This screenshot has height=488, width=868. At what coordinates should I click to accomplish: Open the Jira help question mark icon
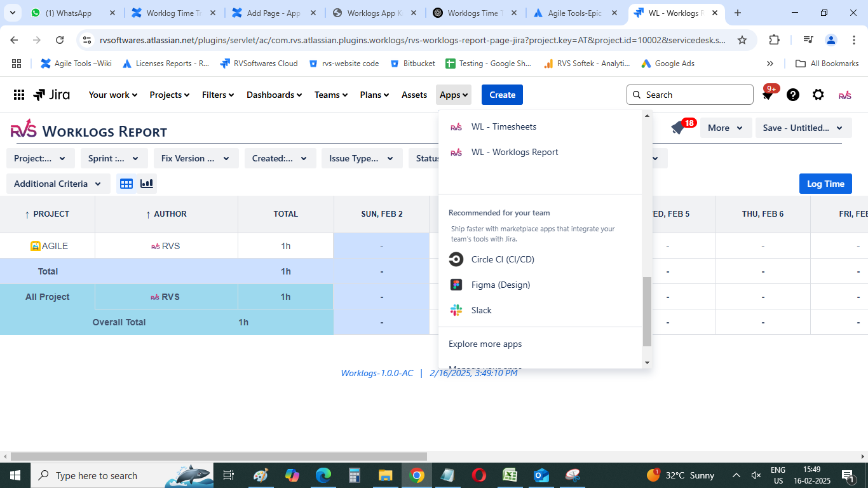coord(793,95)
